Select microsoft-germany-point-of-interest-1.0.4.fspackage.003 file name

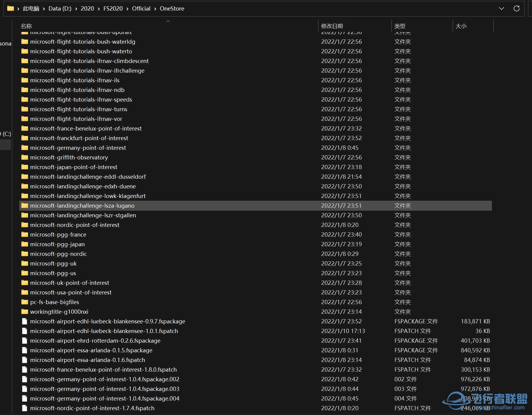[105, 389]
